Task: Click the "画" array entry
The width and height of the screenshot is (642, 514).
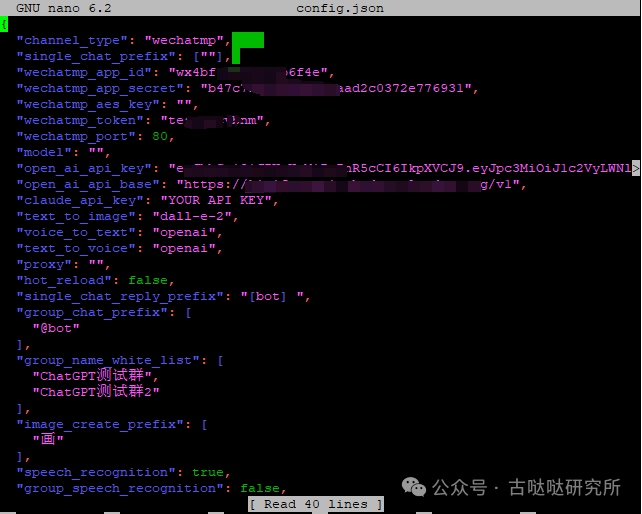Action: coord(48,439)
